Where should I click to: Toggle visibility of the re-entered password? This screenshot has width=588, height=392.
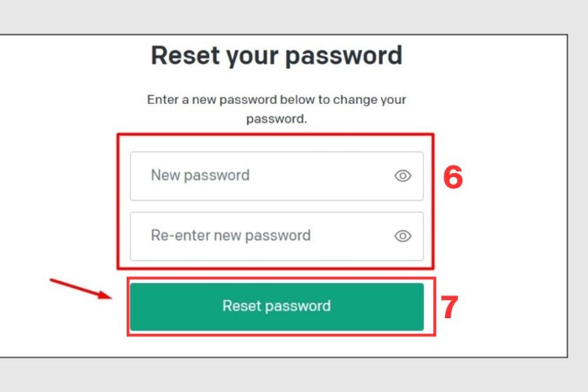(403, 236)
